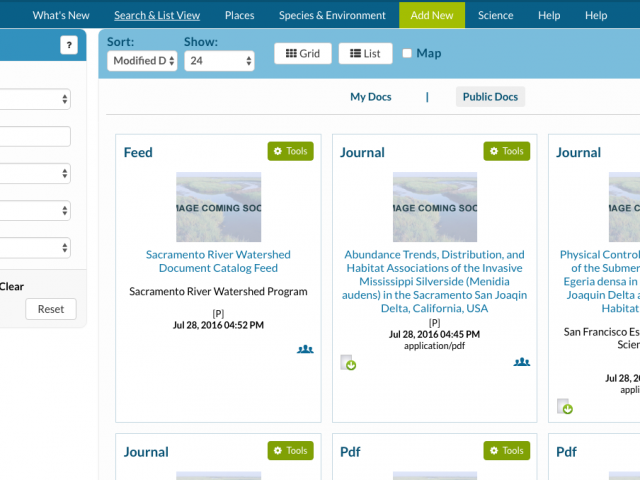Click the Physical Control card thumbnail image
The height and width of the screenshot is (480, 640).
(624, 207)
